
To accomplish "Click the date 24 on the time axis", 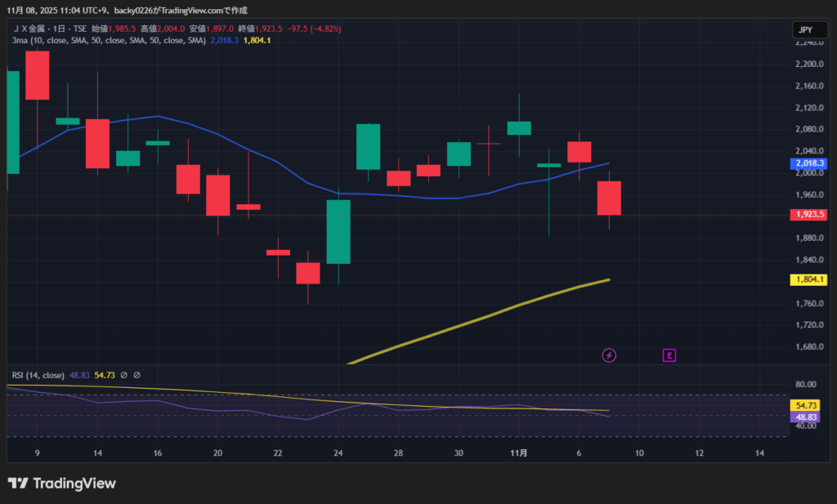I will 338,453.
